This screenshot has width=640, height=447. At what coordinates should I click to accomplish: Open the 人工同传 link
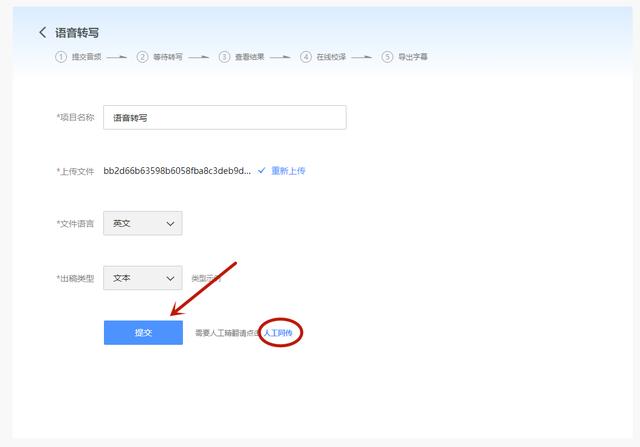pyautogui.click(x=278, y=333)
